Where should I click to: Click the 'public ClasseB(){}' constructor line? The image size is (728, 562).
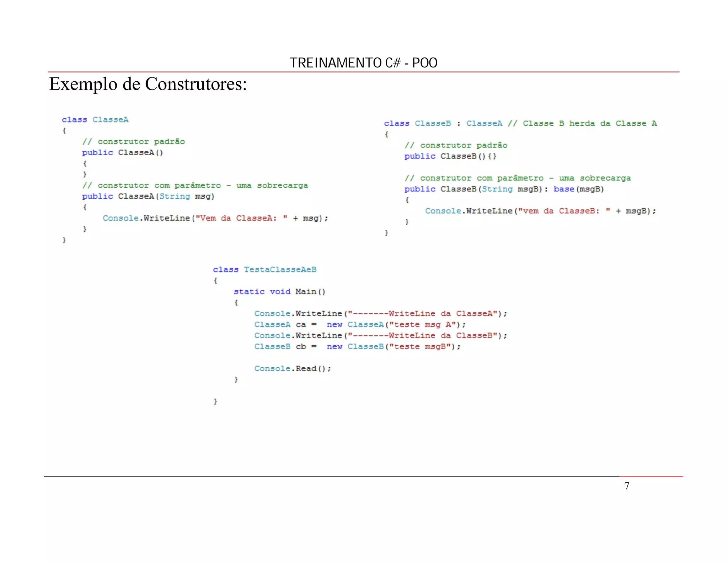(450, 156)
